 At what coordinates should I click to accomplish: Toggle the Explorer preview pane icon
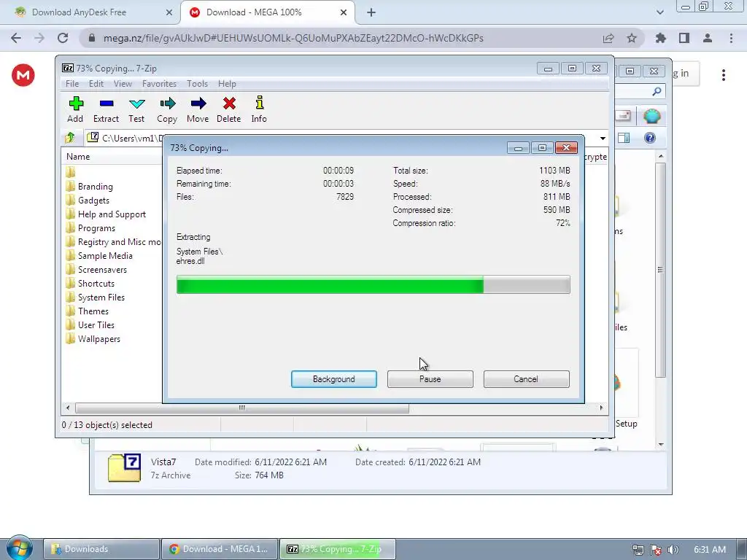(624, 138)
